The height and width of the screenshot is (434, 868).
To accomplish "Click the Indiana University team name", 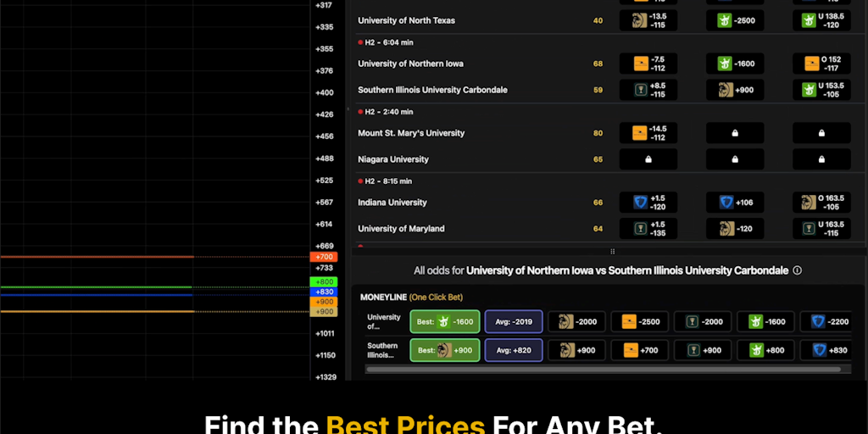I will tap(392, 202).
